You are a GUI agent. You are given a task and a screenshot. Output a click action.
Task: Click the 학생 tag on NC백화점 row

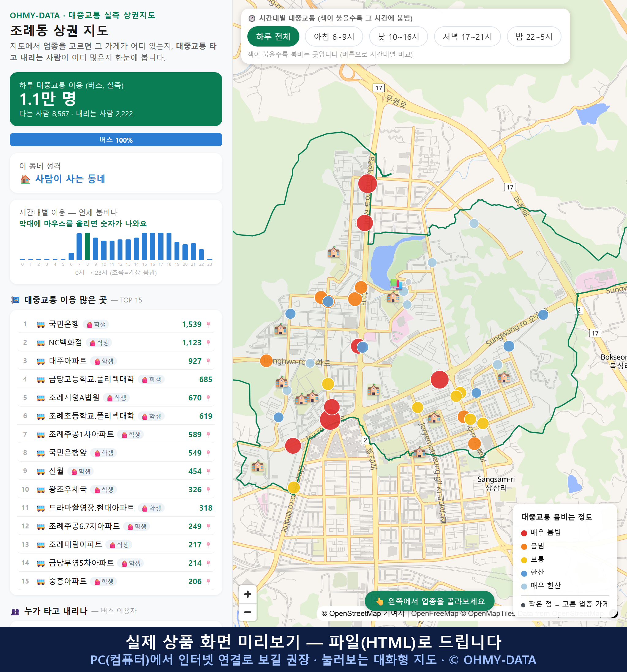(99, 343)
